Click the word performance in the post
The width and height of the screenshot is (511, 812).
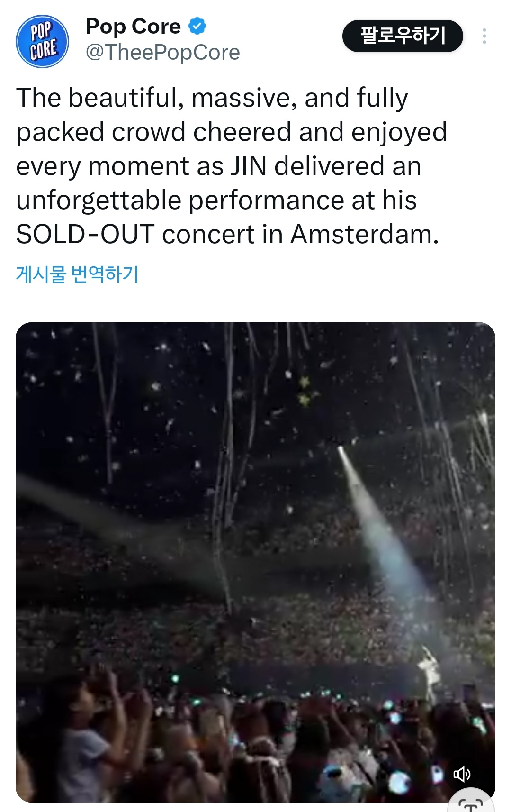point(266,201)
